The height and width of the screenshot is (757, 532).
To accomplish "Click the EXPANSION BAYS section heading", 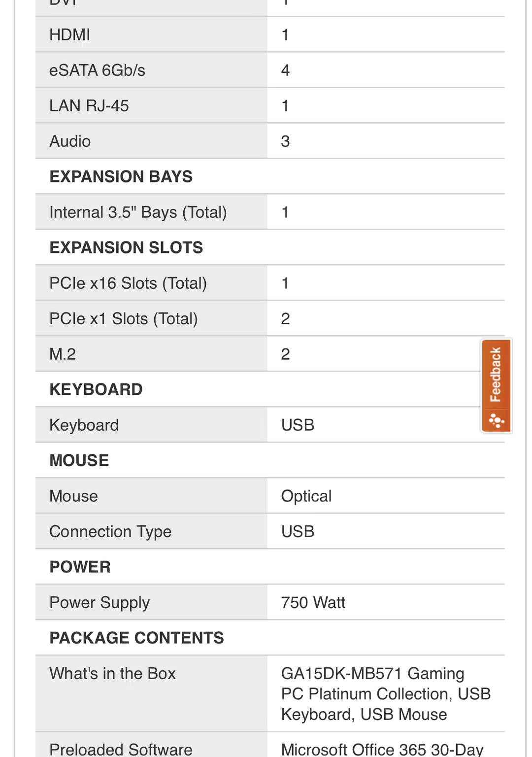I will 121,176.
